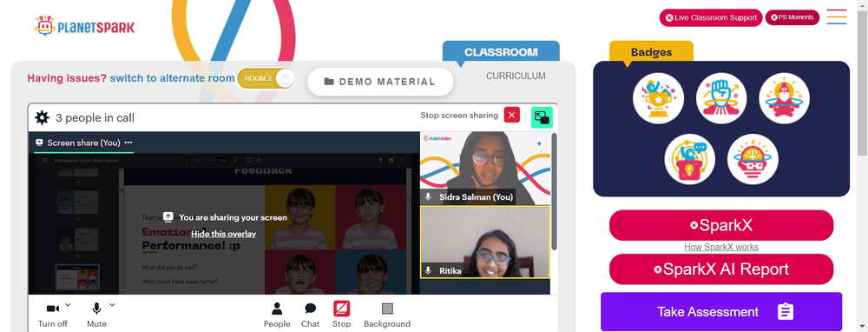Screen dimensions: 868x332
Task: Click the PlanetSpark logo
Action: click(85, 26)
